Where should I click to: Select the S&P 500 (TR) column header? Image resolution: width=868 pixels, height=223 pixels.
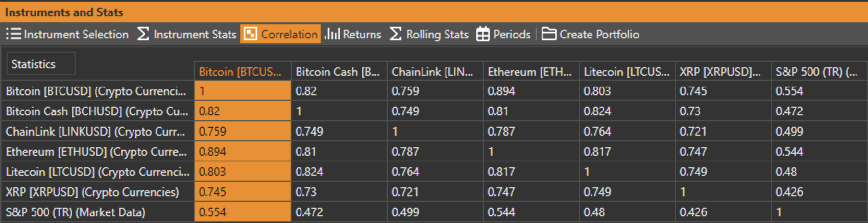[817, 72]
